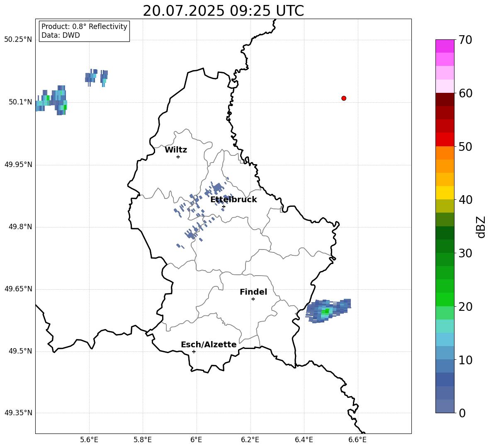This screenshot has height=448, width=491.
Task: Click the 60 colorbar tick label
Action: [x=465, y=93]
